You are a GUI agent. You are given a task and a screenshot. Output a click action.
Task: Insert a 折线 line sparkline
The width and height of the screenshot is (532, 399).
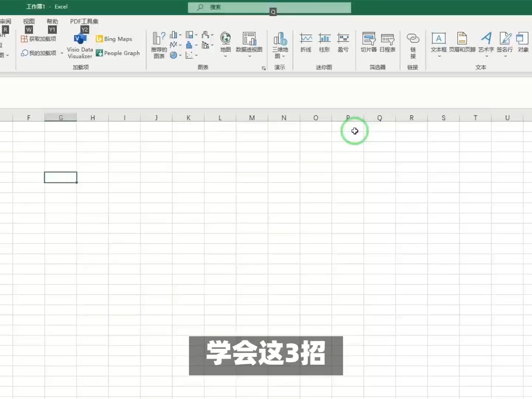[x=306, y=42]
